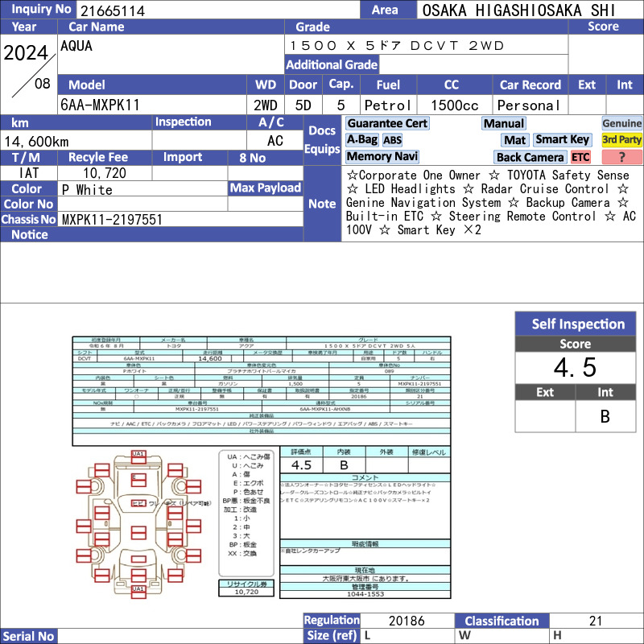Image resolution: width=644 pixels, height=644 pixels.
Task: Click the リサイクル券 10,720 box on sheet
Action: [x=246, y=588]
